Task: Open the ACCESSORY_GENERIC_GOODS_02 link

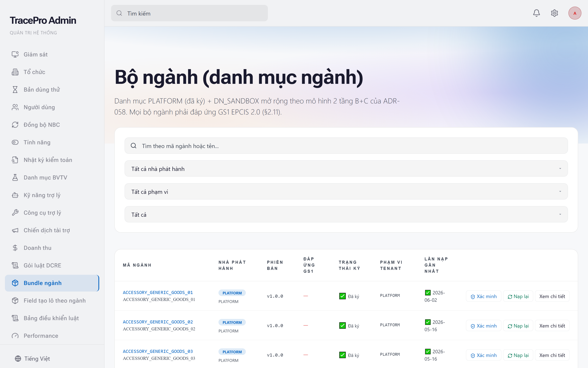Action: (158, 322)
